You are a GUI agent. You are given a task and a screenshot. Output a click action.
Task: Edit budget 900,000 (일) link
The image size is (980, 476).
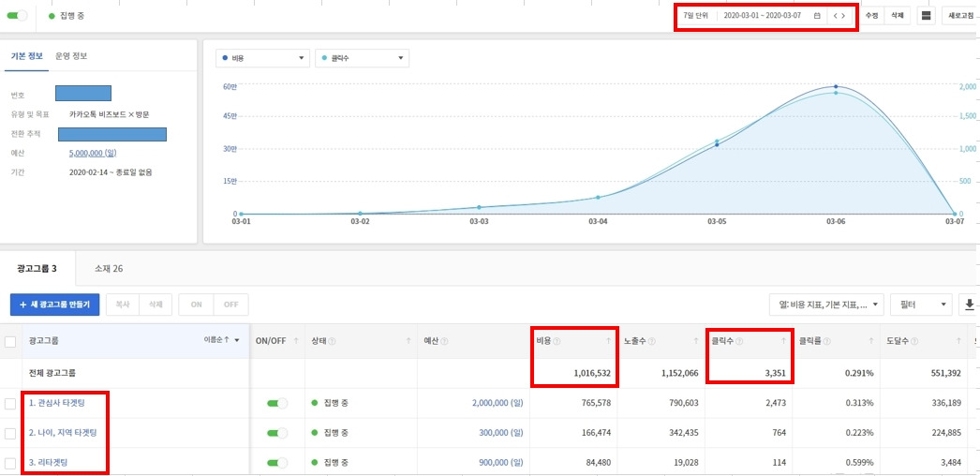500,463
